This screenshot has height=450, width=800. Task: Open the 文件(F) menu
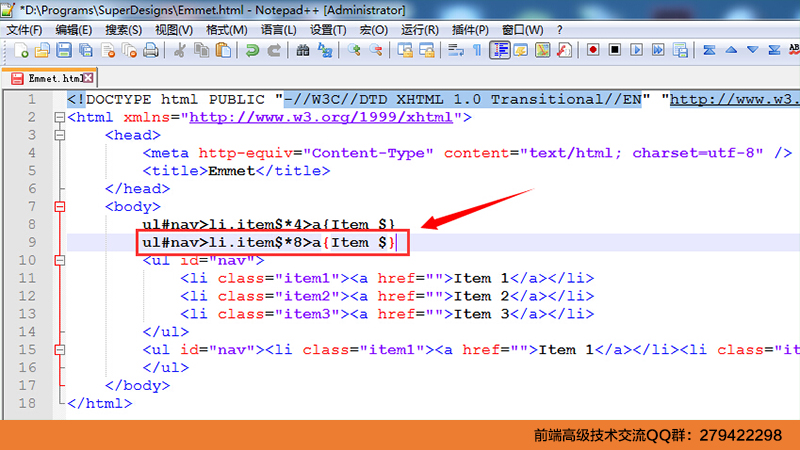coord(24,30)
